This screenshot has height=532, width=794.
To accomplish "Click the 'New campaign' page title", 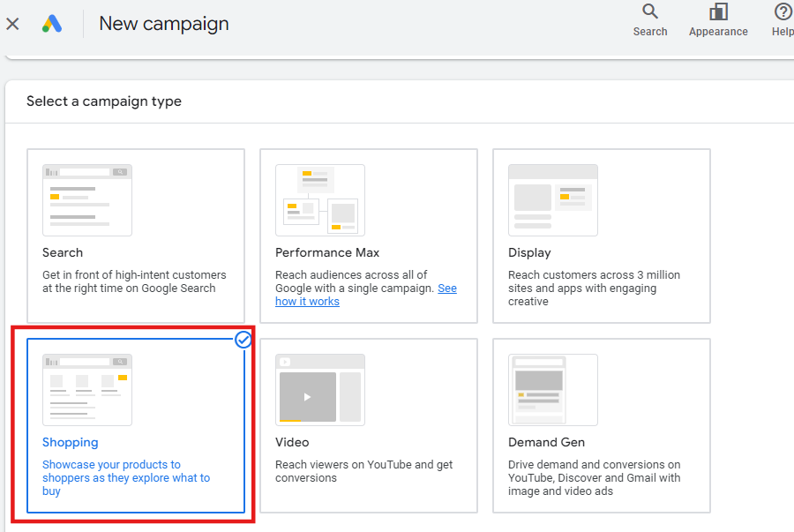I will (x=164, y=24).
